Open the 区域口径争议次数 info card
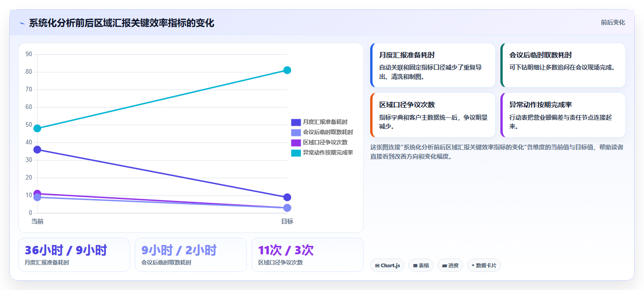Viewport: 644px width, 290px height. 433,115
